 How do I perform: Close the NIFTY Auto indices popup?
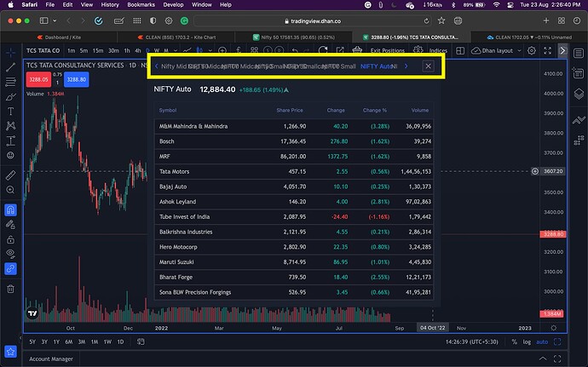tap(428, 66)
